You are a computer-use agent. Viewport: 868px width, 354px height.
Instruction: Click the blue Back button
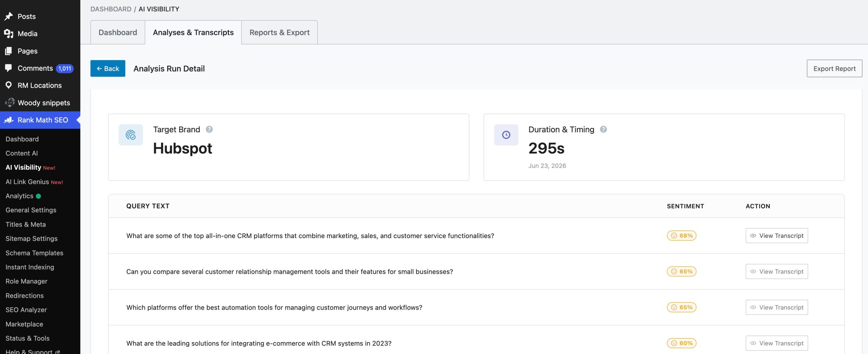[108, 68]
